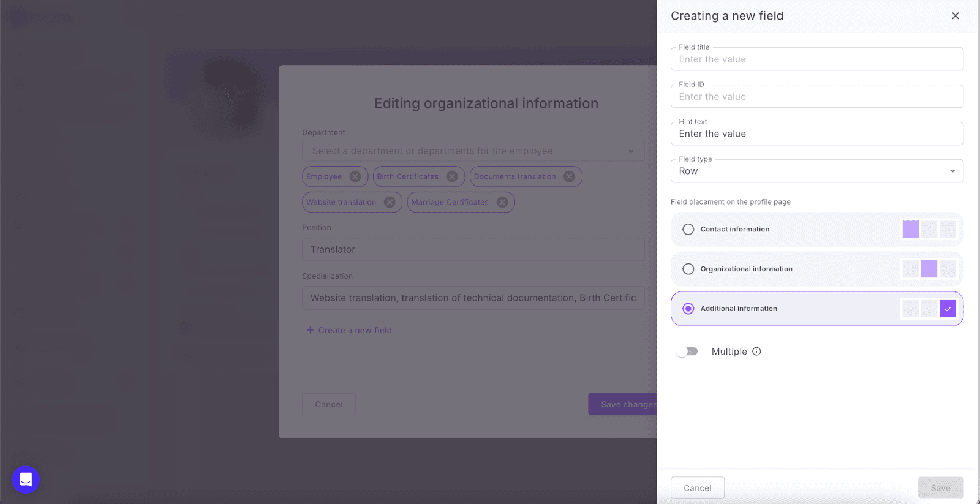Click the info icon next to Multiple
This screenshot has width=980, height=504.
click(x=756, y=352)
